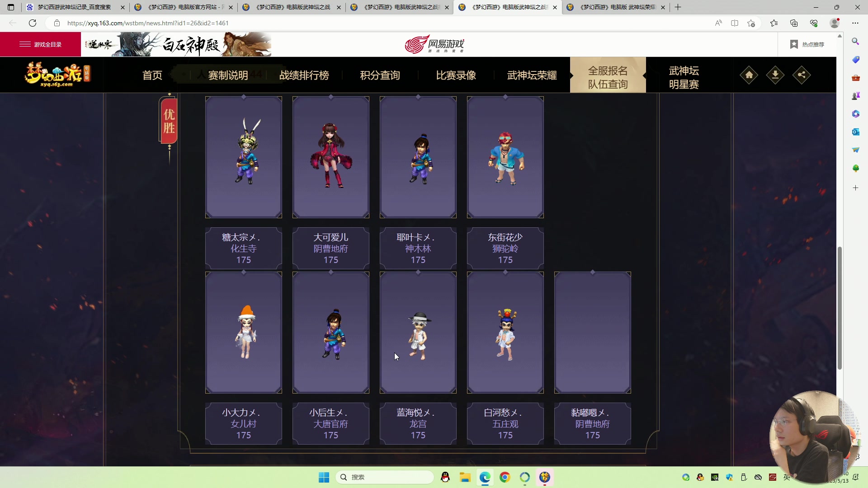
Task: Click the taskbar 搜索 search box
Action: click(384, 477)
